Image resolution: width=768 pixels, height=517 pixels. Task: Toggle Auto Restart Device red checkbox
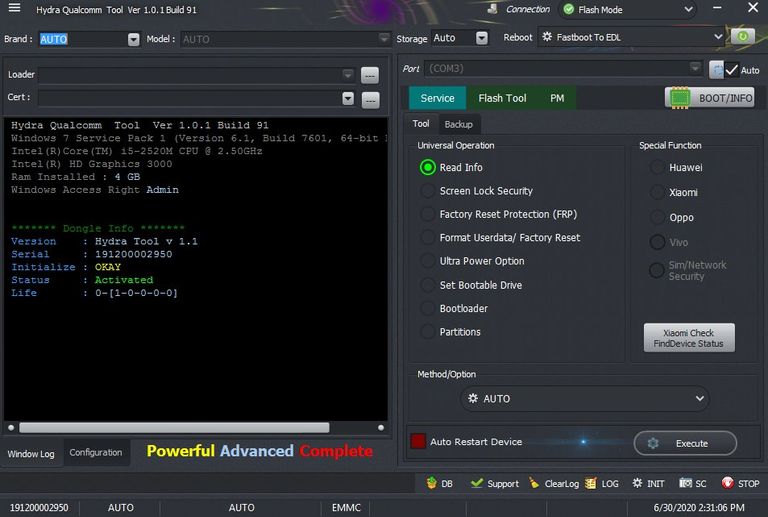point(418,441)
